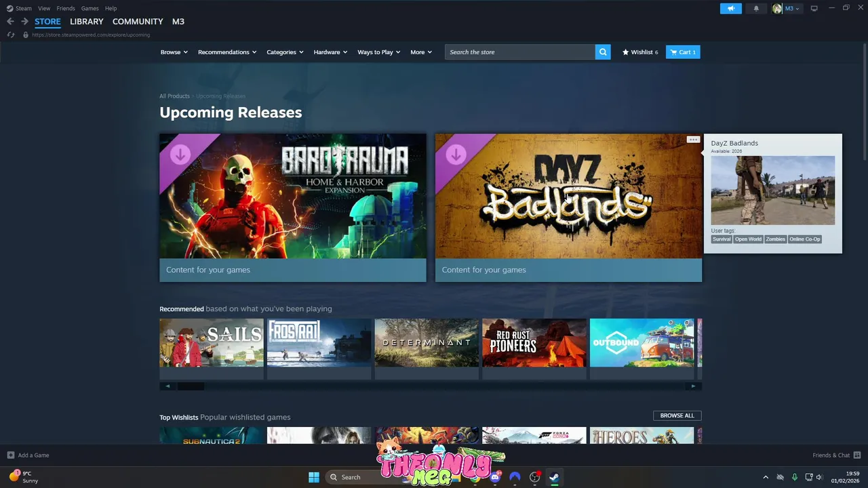Viewport: 868px width, 488px height.
Task: Show hidden tray icons chevron
Action: [766, 477]
